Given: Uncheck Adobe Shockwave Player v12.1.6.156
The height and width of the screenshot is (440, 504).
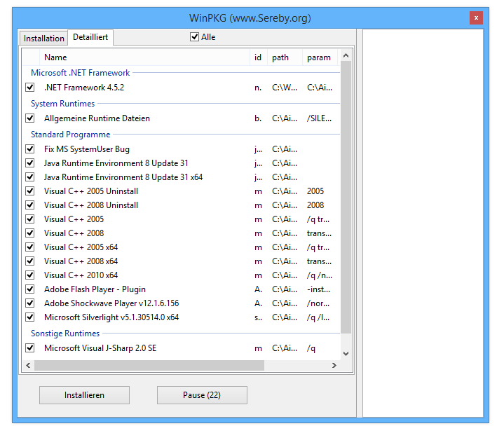Looking at the screenshot, I should click(x=30, y=303).
